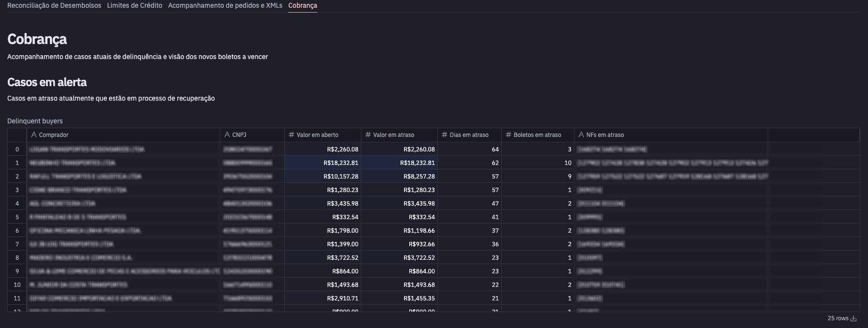Image resolution: width=868 pixels, height=328 pixels.
Task: Sort by the Valor em atraso column header
Action: (x=399, y=135)
